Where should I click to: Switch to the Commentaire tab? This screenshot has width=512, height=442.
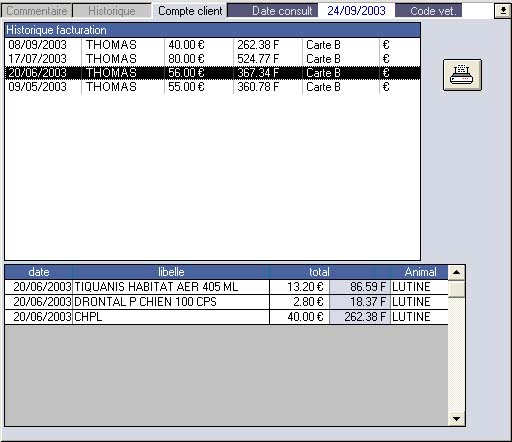tap(36, 11)
